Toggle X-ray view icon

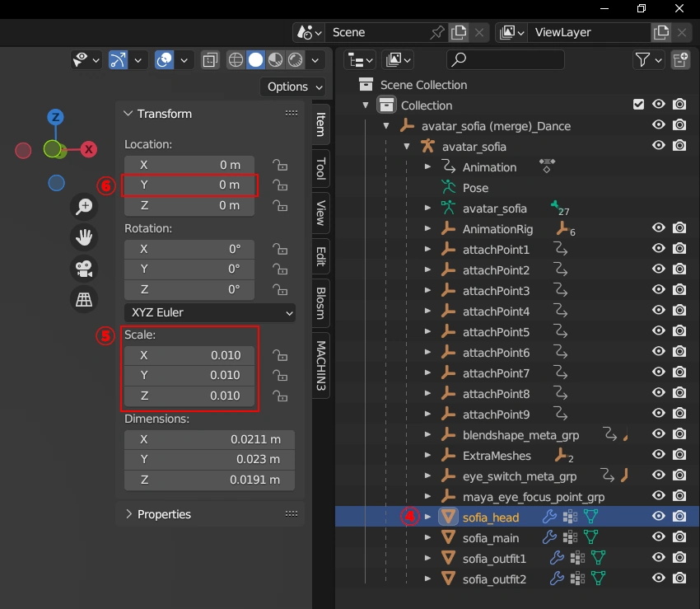pos(210,60)
